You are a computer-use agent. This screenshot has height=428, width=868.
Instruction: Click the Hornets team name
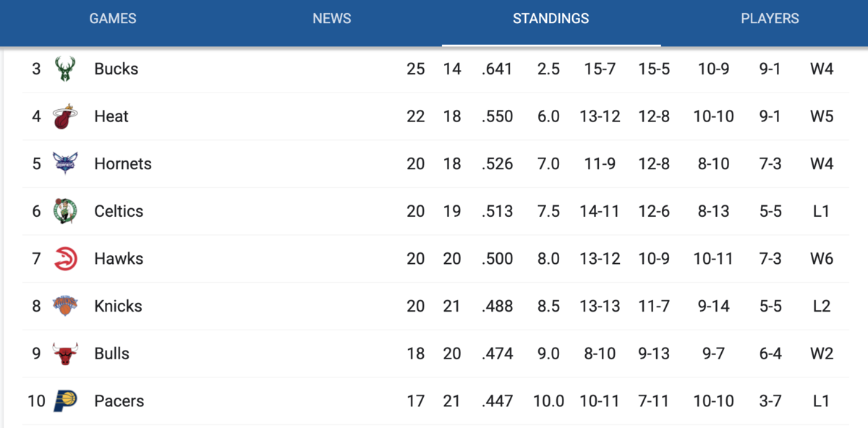(x=123, y=164)
